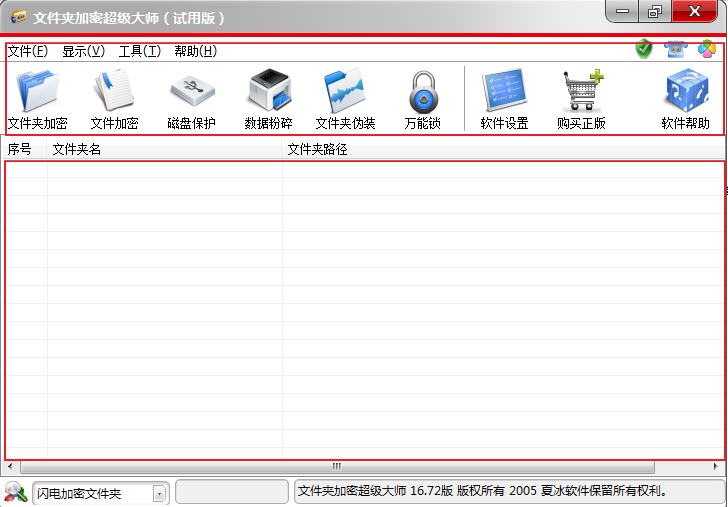This screenshot has height=507, width=728.
Task: Restore down the window
Action: 655,11
